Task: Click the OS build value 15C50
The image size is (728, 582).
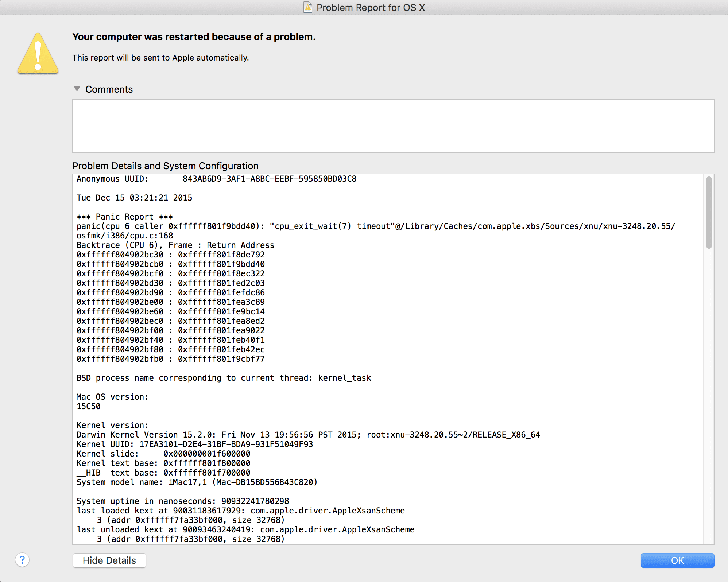Action: [89, 406]
